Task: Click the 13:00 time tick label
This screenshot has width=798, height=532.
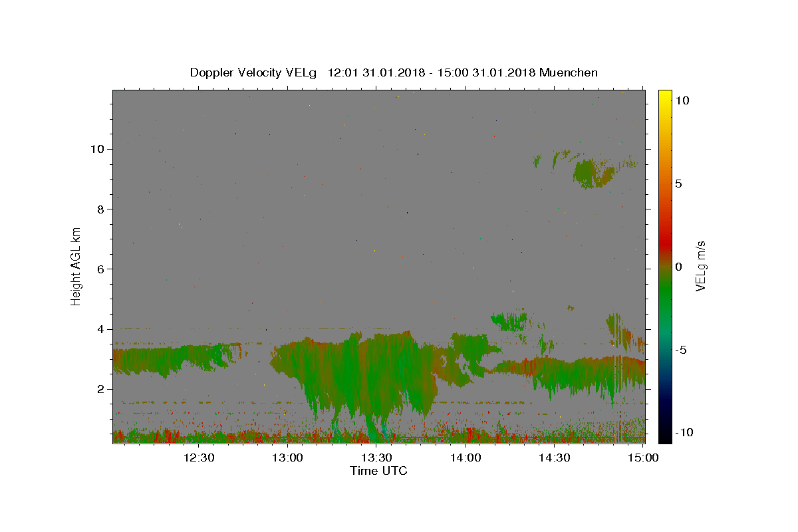Action: click(288, 458)
